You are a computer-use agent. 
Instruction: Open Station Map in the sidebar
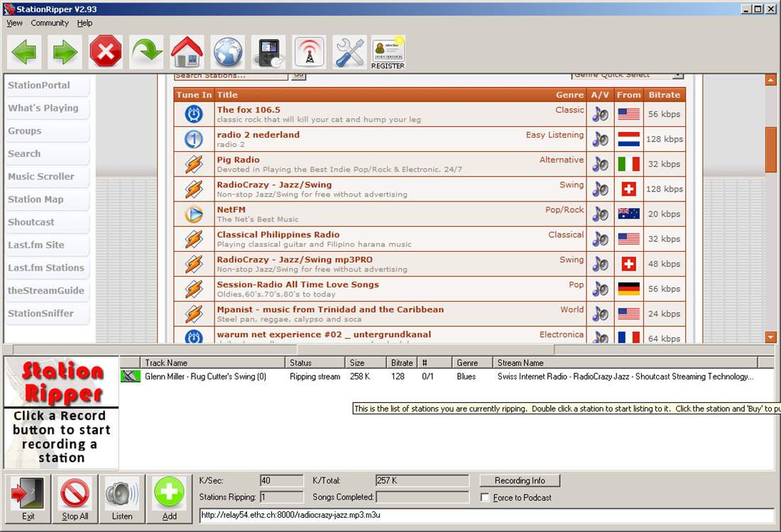tap(46, 199)
